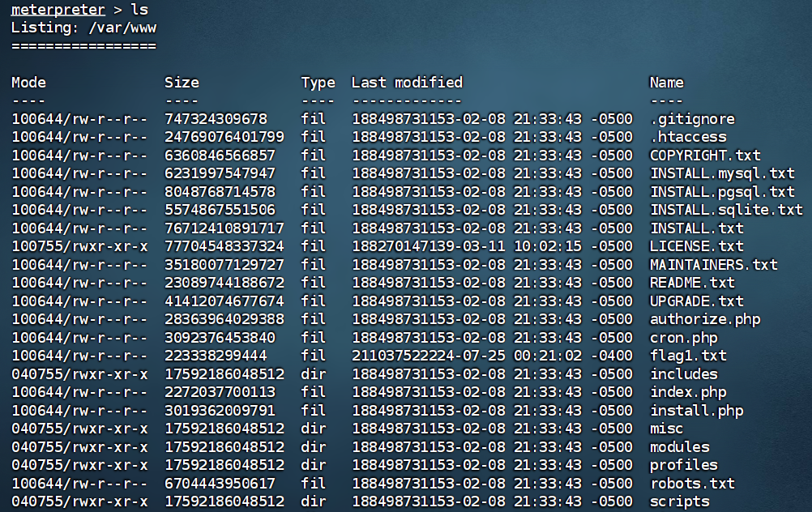Click the INSTALL.sqlite.txt file name
Viewport: 812px width, 512px height.
(726, 210)
